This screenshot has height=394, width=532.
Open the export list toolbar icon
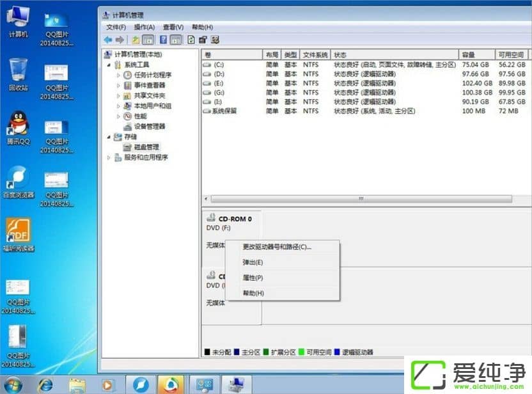[190, 40]
